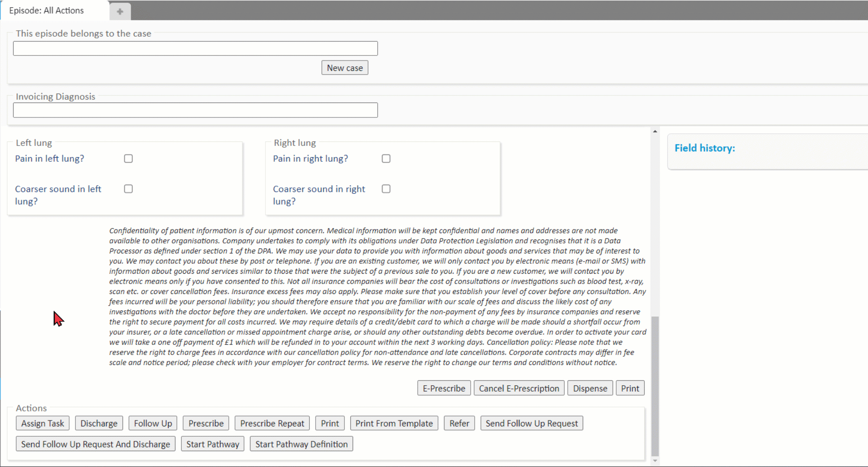868x467 pixels.
Task: Click Cancel E-Prescription button
Action: tap(519, 388)
